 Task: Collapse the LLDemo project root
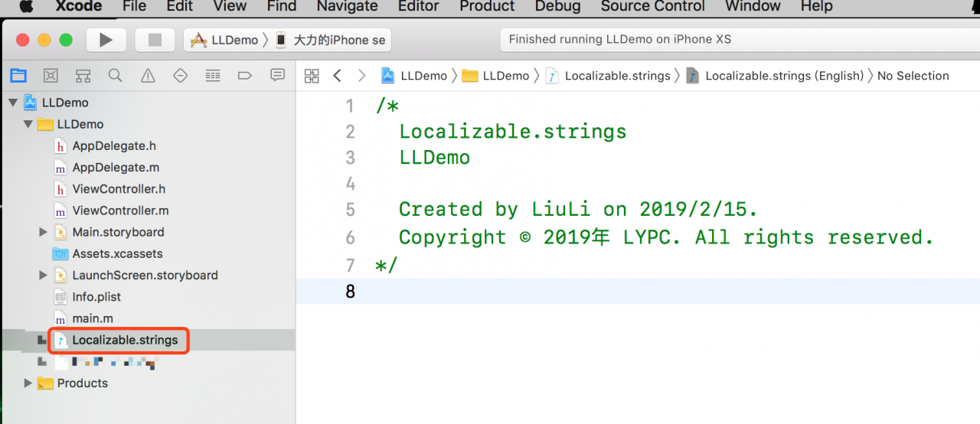[12, 103]
